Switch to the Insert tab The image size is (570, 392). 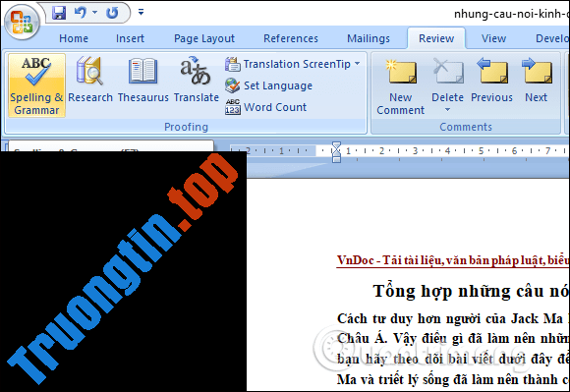130,38
